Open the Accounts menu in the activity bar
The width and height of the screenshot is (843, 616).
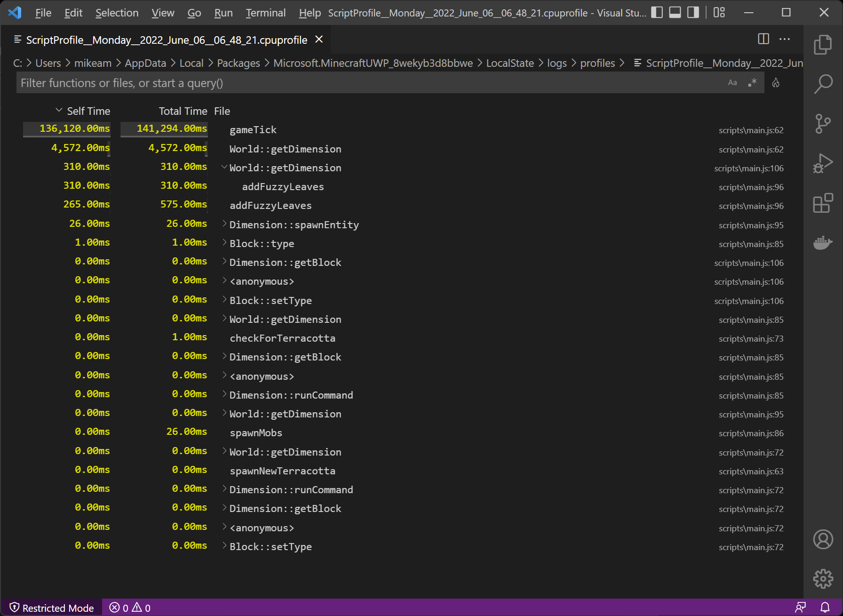click(823, 539)
